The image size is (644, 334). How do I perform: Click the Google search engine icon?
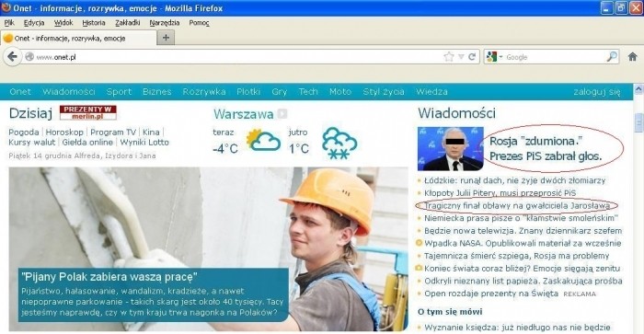click(491, 57)
